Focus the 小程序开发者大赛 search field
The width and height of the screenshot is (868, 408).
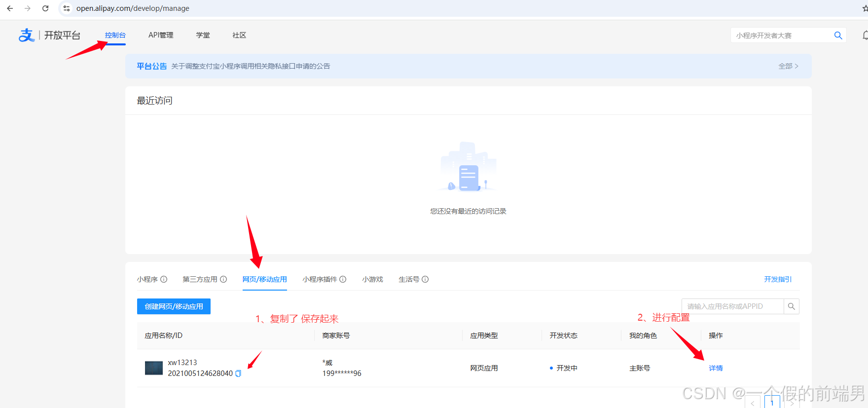[782, 36]
